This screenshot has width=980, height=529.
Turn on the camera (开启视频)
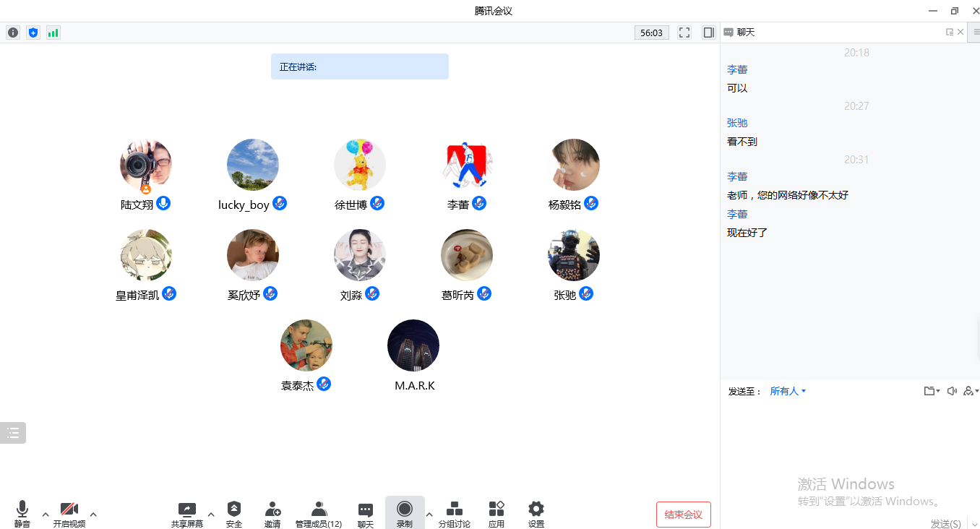pyautogui.click(x=69, y=514)
